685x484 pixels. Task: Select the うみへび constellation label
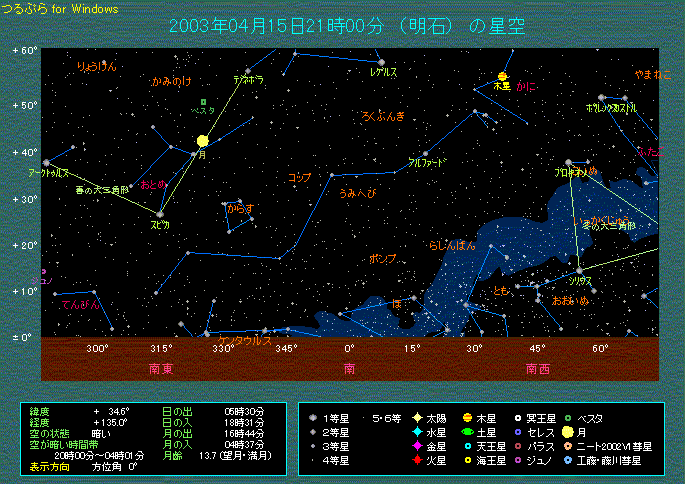(x=357, y=193)
